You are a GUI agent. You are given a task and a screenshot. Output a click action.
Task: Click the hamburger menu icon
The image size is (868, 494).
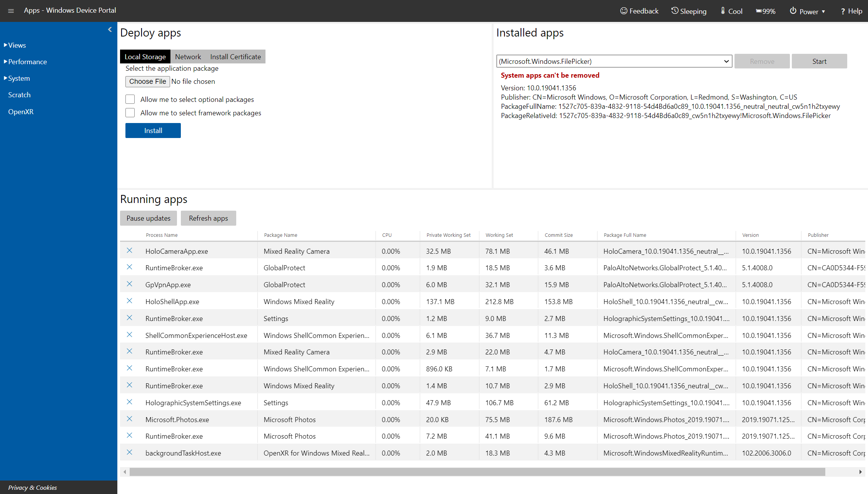pos(11,10)
